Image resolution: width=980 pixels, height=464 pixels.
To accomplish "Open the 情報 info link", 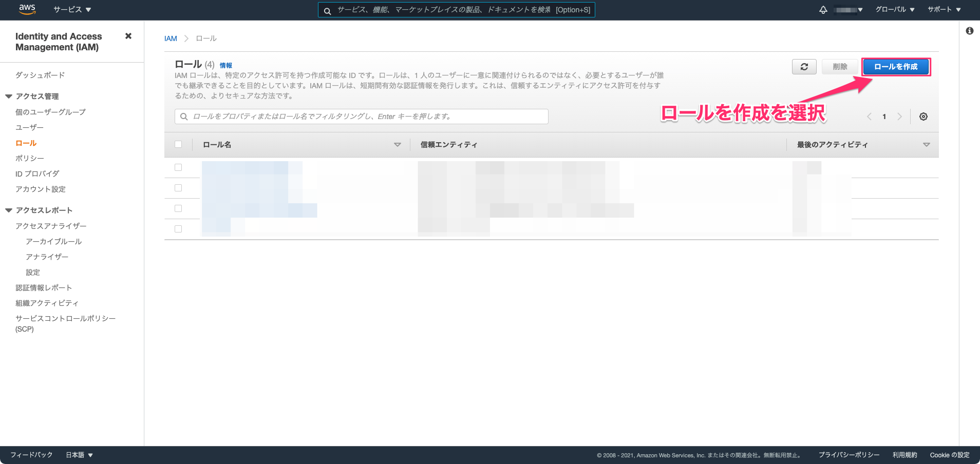I will [x=226, y=65].
